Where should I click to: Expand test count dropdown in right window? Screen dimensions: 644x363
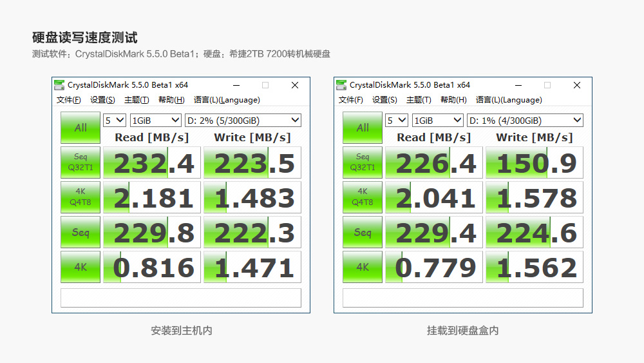click(397, 121)
